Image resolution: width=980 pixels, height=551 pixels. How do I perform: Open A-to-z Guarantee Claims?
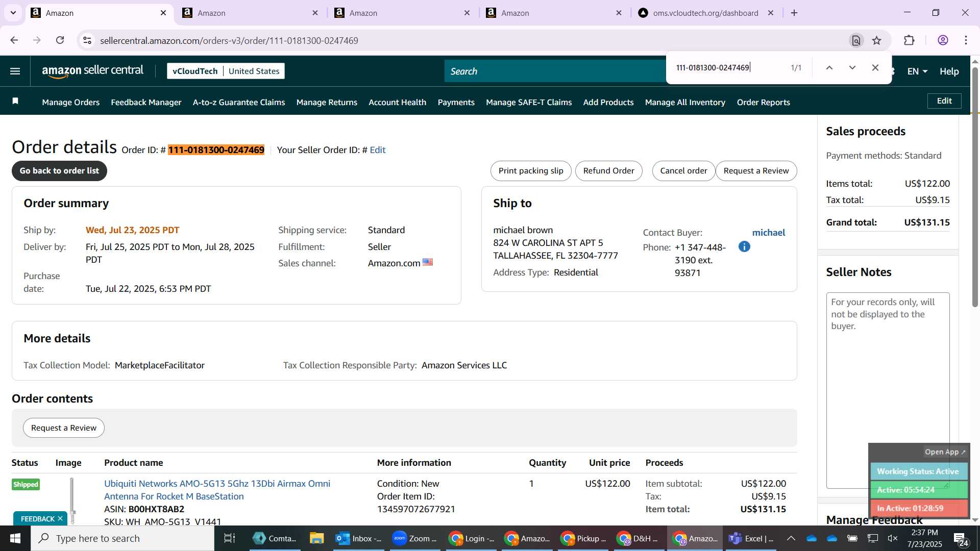click(239, 103)
